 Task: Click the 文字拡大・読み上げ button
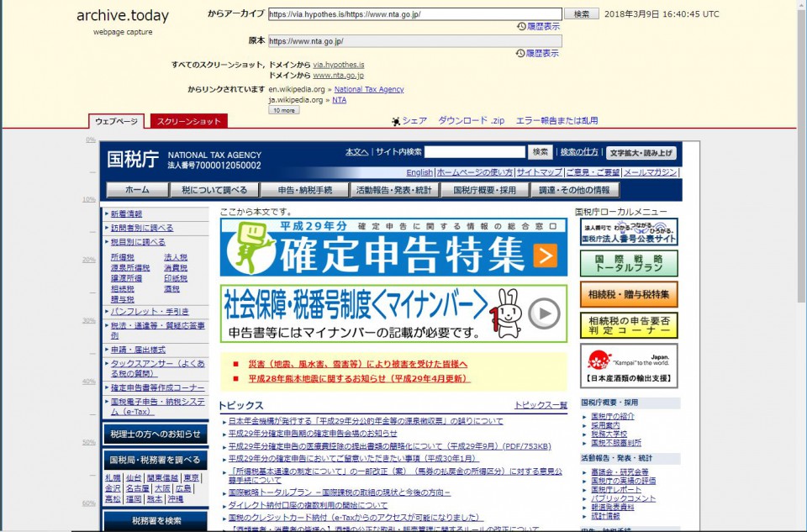point(641,153)
